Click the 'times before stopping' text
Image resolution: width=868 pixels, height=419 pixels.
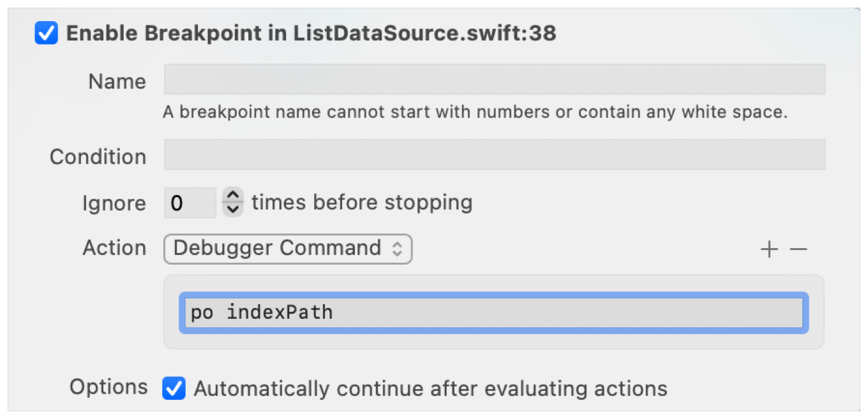[x=362, y=203]
